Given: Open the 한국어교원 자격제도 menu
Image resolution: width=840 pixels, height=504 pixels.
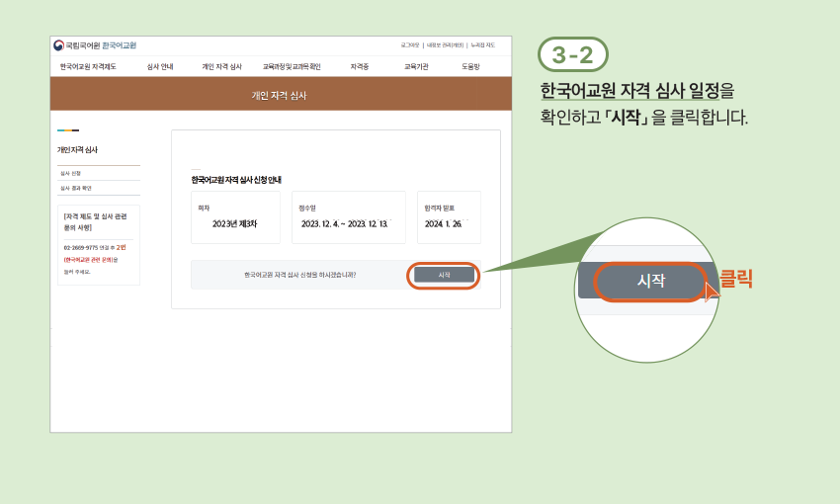Looking at the screenshot, I should (x=87, y=67).
